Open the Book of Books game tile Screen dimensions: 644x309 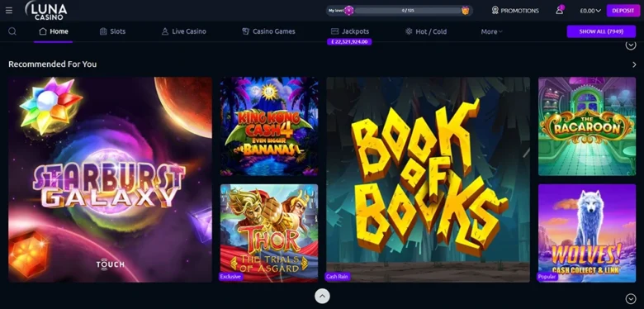tap(428, 179)
